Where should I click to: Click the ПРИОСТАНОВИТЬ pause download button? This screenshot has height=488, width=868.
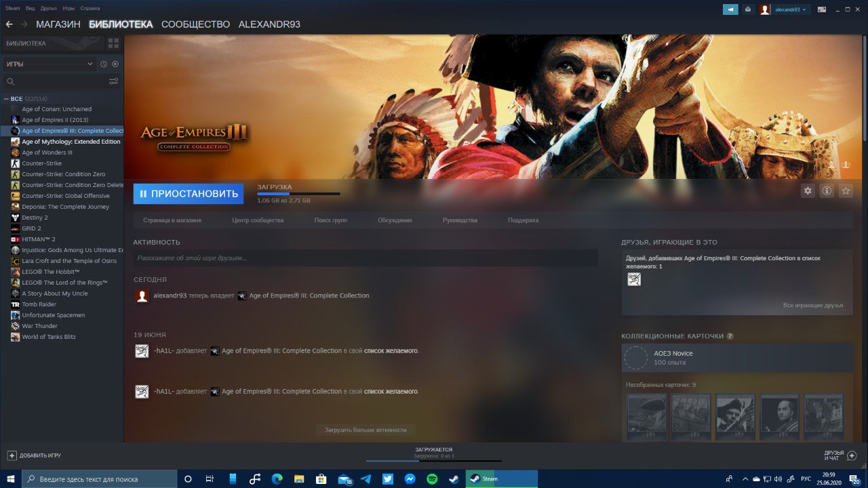[189, 194]
